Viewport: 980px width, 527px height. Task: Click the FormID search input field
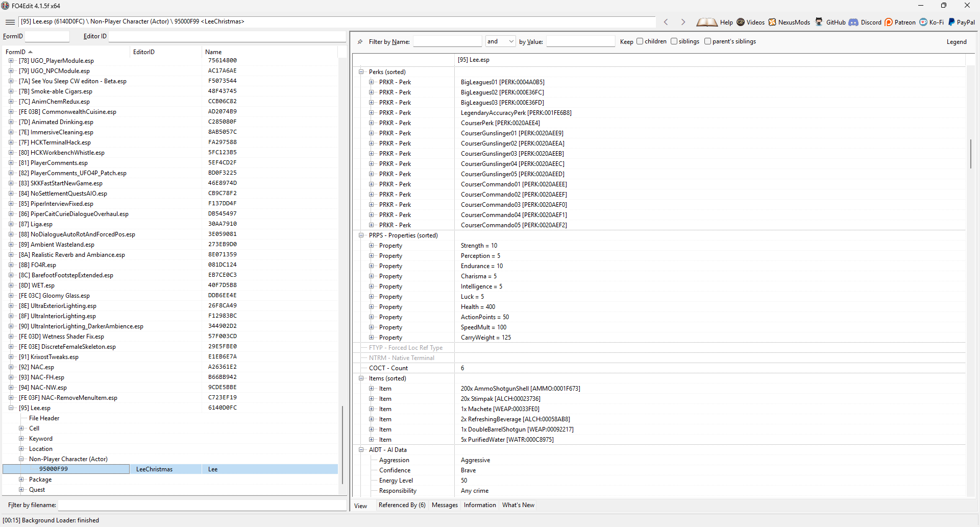[47, 36]
